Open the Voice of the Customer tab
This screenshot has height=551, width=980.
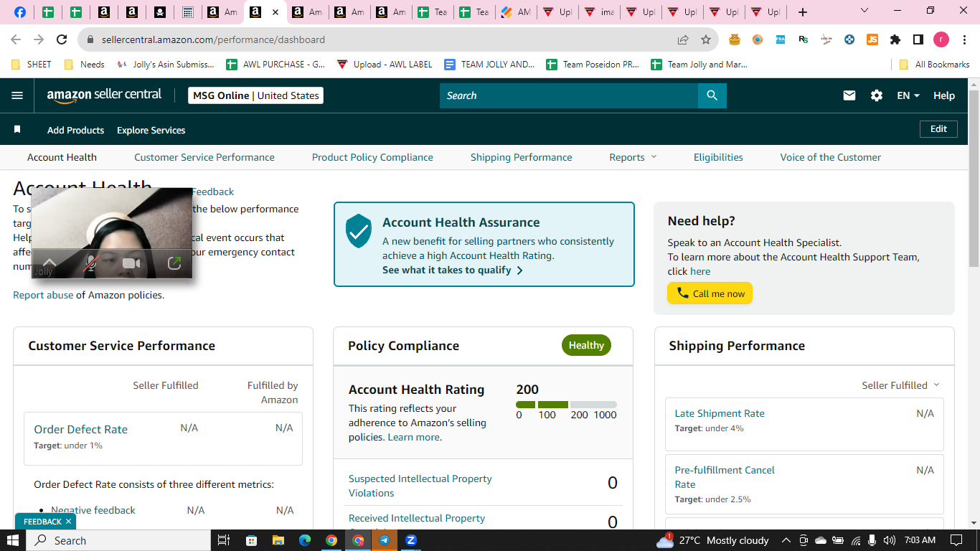coord(831,157)
